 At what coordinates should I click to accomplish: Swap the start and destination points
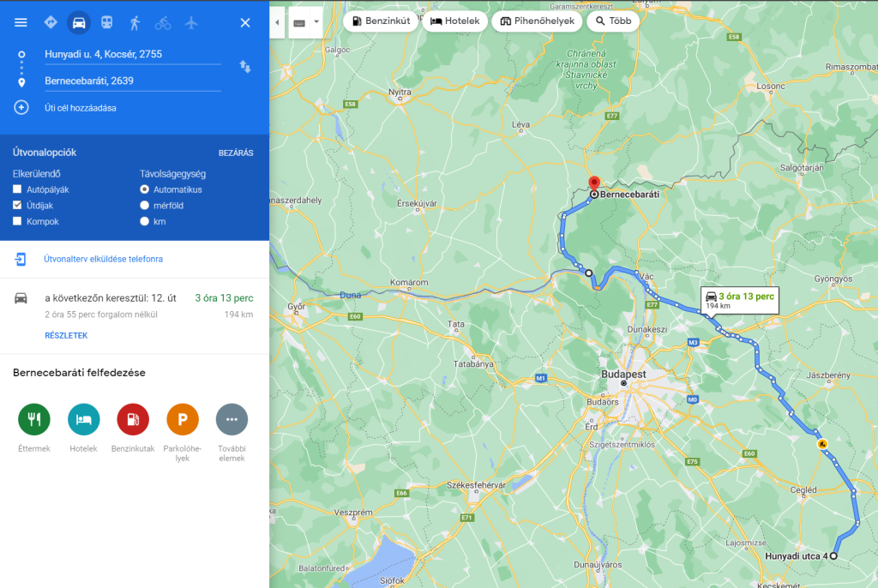[x=245, y=67]
